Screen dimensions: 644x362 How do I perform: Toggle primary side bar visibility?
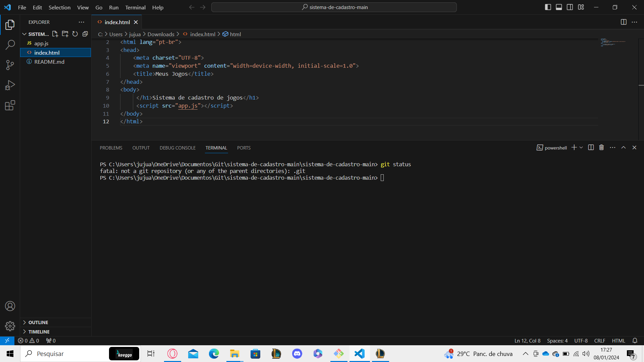(x=548, y=7)
